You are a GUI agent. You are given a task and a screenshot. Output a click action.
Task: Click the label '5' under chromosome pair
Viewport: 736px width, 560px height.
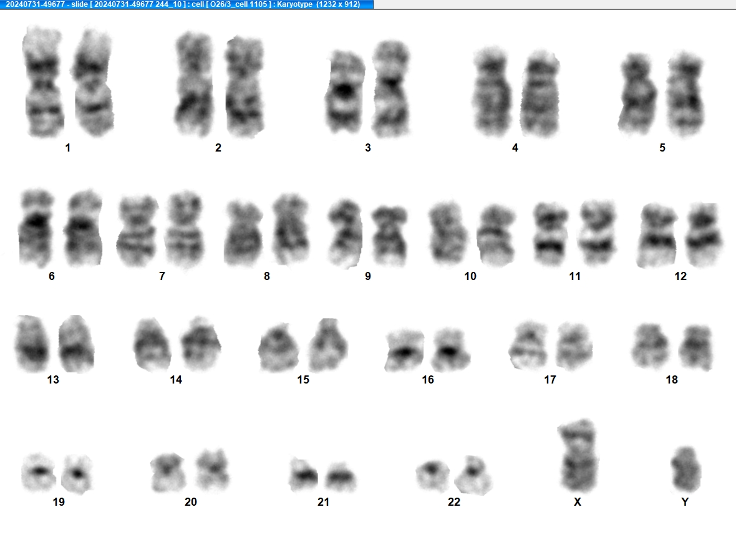pos(662,148)
